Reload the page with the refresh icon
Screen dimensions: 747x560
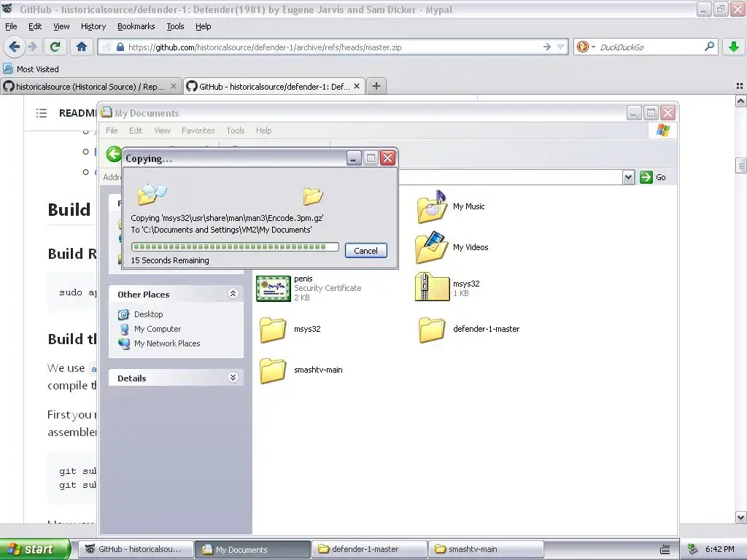click(x=55, y=47)
